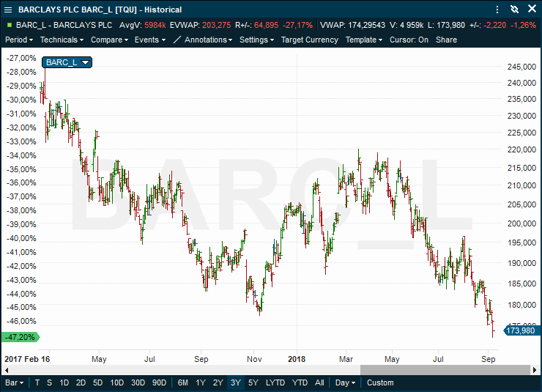
Task: Select the 1D time range
Action: 64,382
